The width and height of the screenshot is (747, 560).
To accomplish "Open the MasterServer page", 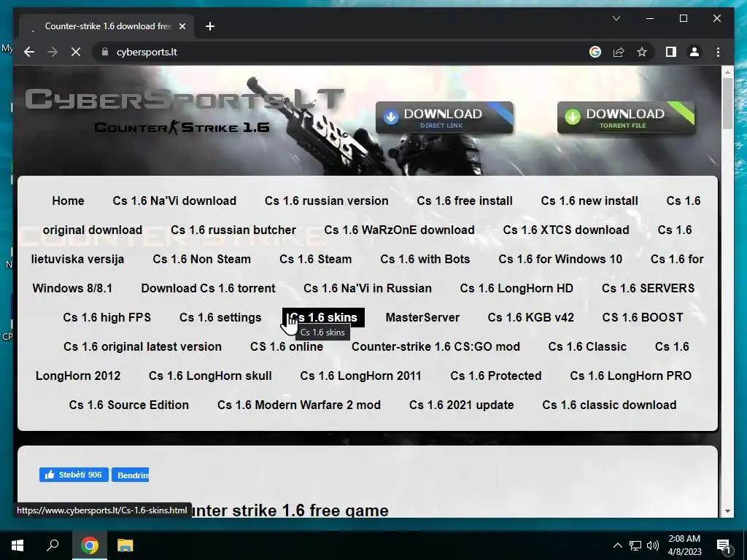I will point(422,317).
